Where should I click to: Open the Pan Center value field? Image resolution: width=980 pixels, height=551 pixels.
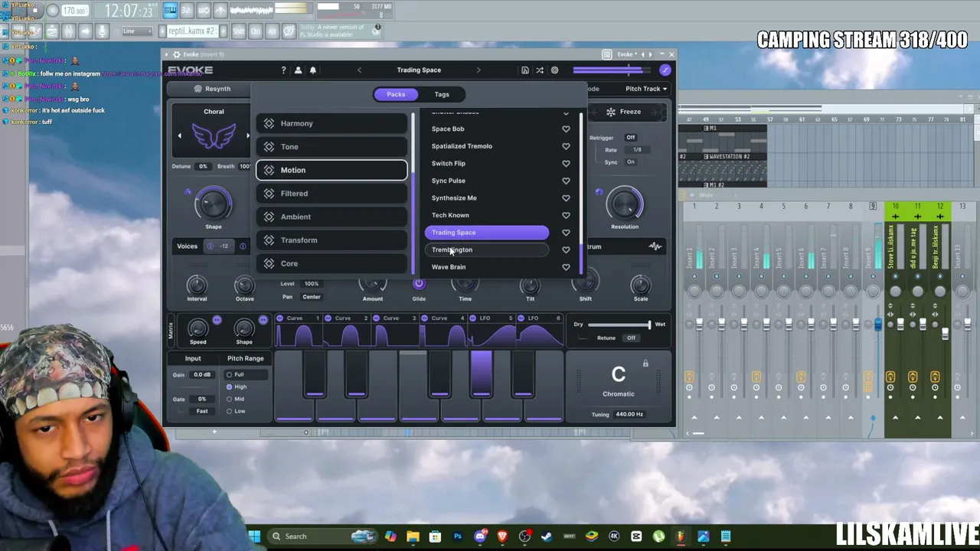click(312, 297)
